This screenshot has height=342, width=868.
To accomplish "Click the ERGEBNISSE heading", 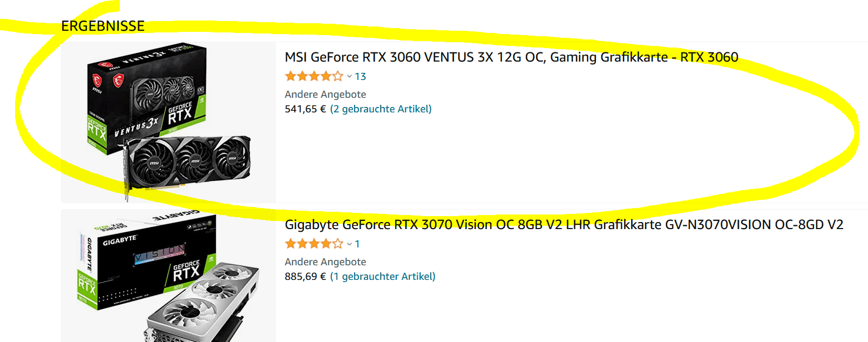I will [103, 26].
